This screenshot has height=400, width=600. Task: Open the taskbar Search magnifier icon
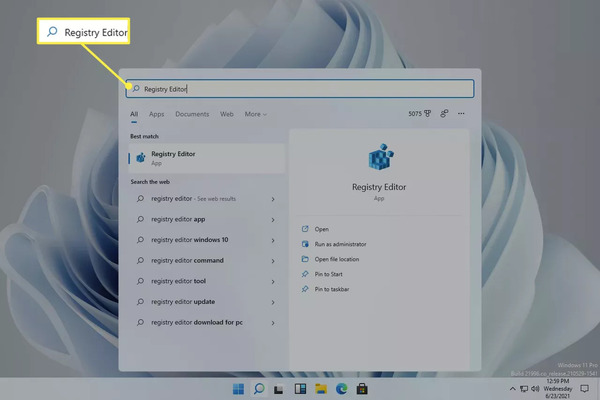point(259,389)
